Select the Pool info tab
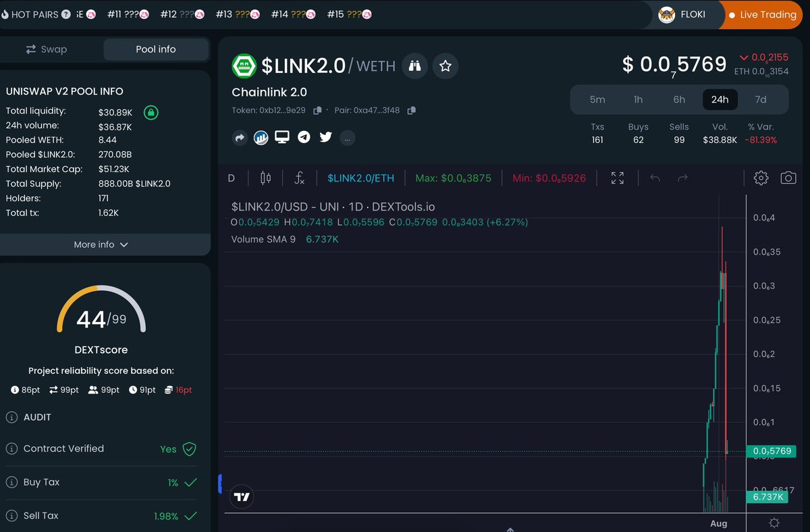This screenshot has height=532, width=810. pyautogui.click(x=156, y=49)
